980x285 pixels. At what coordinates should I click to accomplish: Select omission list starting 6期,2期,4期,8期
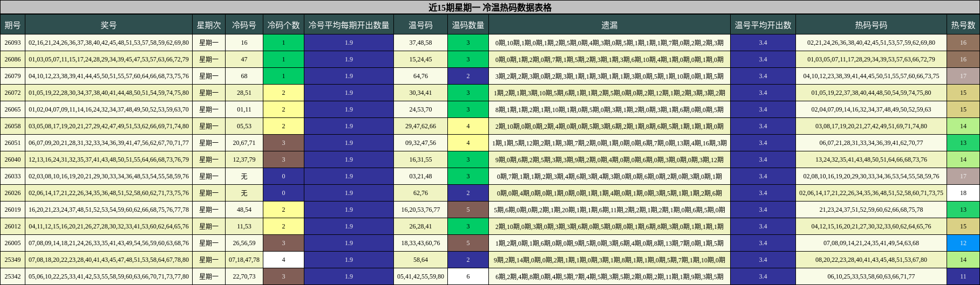point(609,276)
